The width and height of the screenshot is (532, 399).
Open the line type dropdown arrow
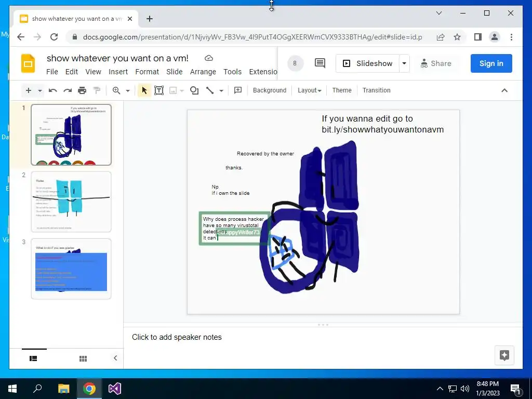point(221,90)
